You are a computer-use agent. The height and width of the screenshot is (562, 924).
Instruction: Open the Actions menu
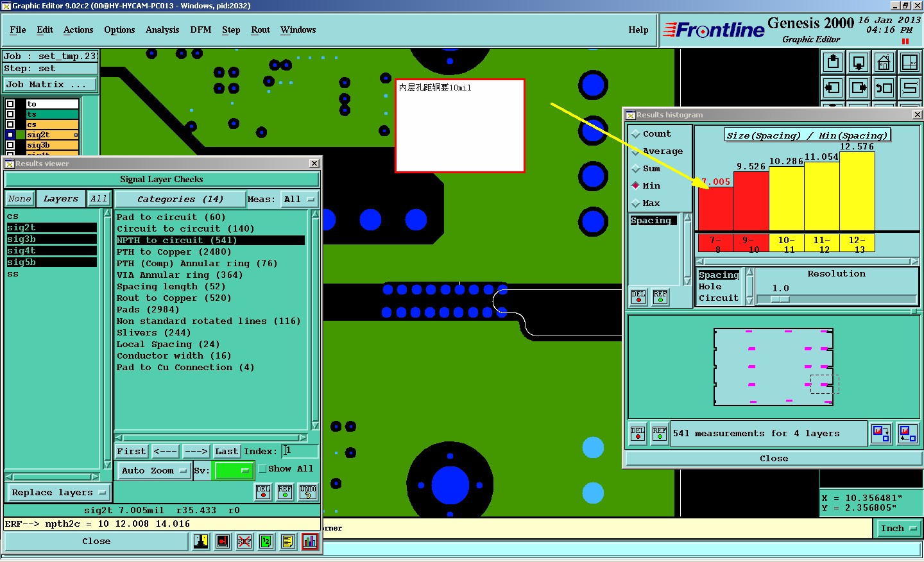(x=78, y=30)
